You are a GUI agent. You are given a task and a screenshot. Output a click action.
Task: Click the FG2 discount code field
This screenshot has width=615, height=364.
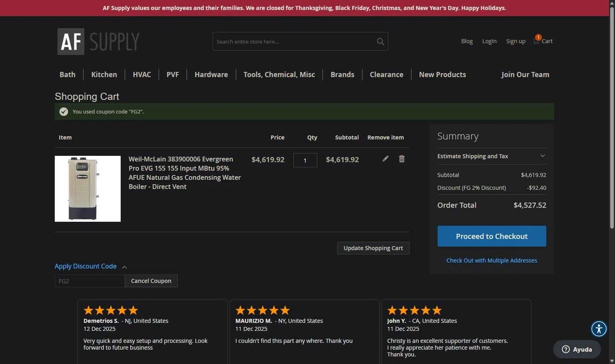point(90,281)
